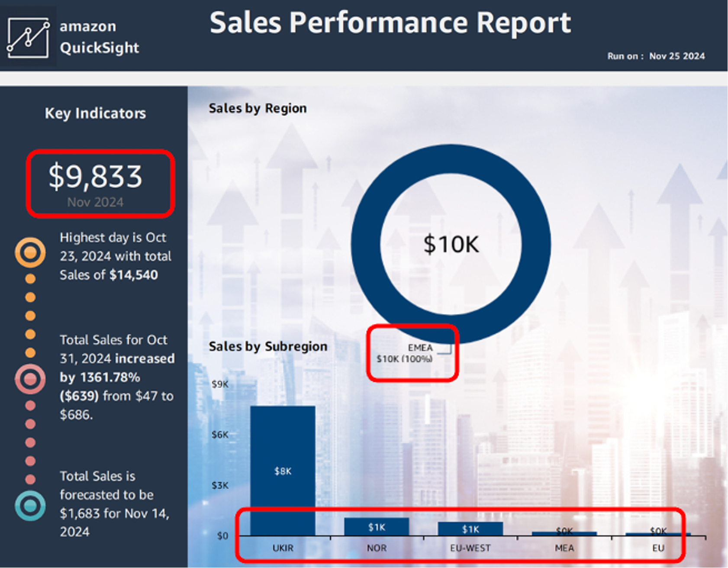Click the Amazon QuickSight chart logo icon
Viewport: 728px width, 568px height.
point(28,38)
